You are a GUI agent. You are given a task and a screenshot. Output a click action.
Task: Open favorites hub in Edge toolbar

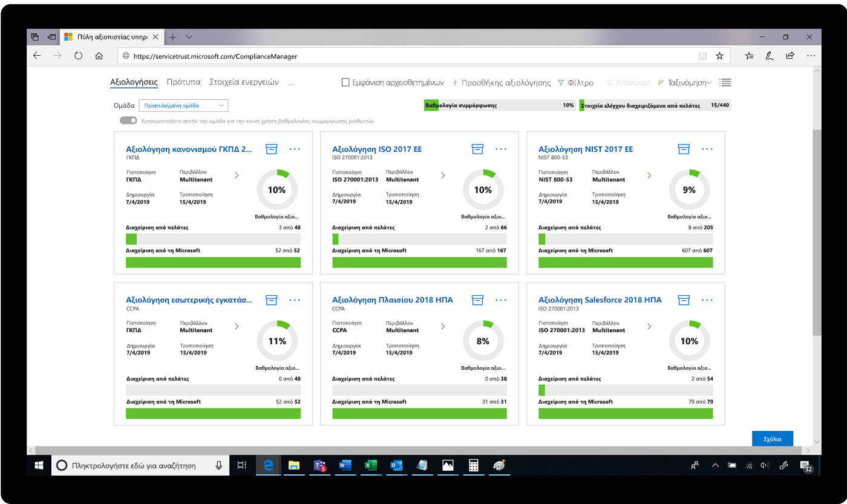(x=750, y=56)
